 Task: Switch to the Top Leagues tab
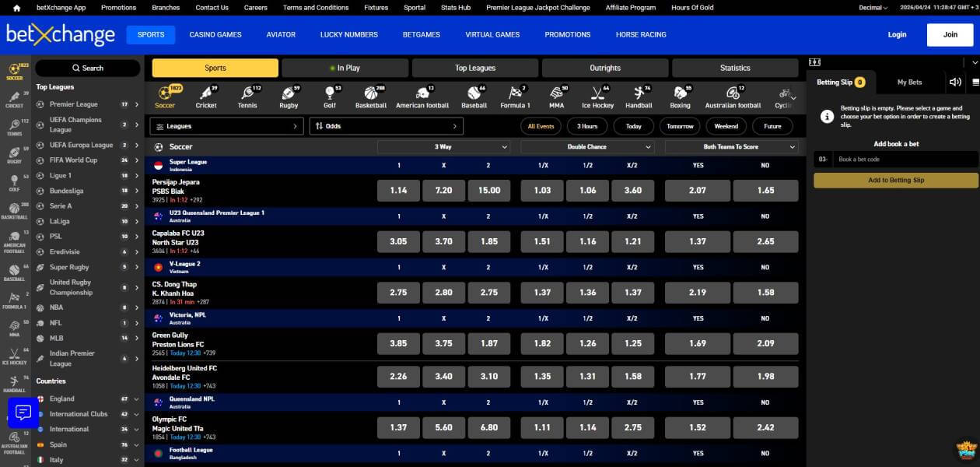(x=474, y=68)
